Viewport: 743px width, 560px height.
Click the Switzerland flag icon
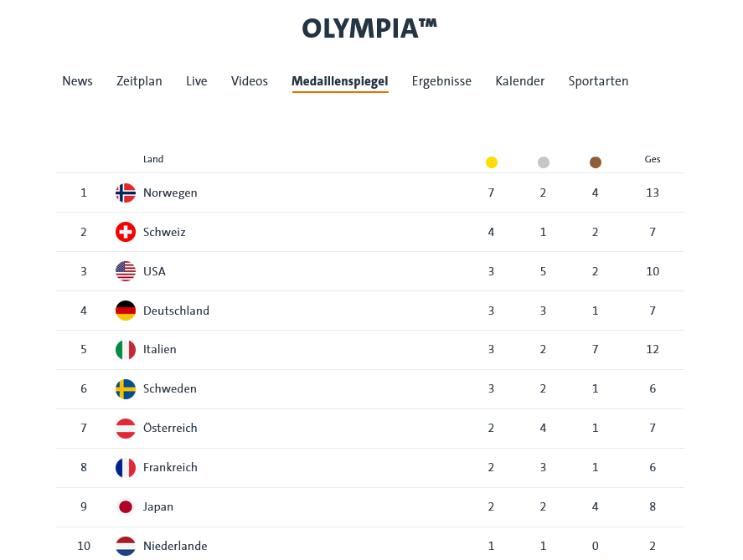click(x=126, y=232)
